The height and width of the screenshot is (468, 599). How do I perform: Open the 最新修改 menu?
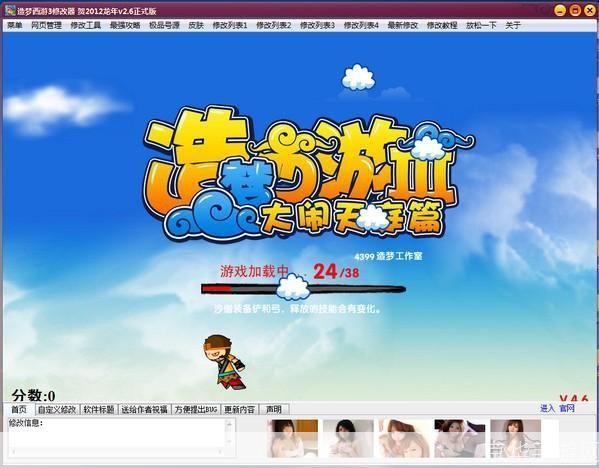[x=403, y=26]
